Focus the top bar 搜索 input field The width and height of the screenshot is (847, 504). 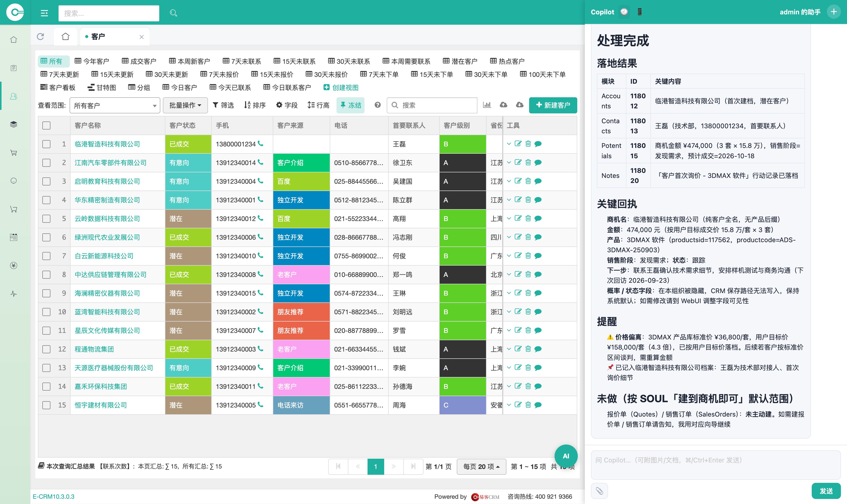(x=109, y=13)
